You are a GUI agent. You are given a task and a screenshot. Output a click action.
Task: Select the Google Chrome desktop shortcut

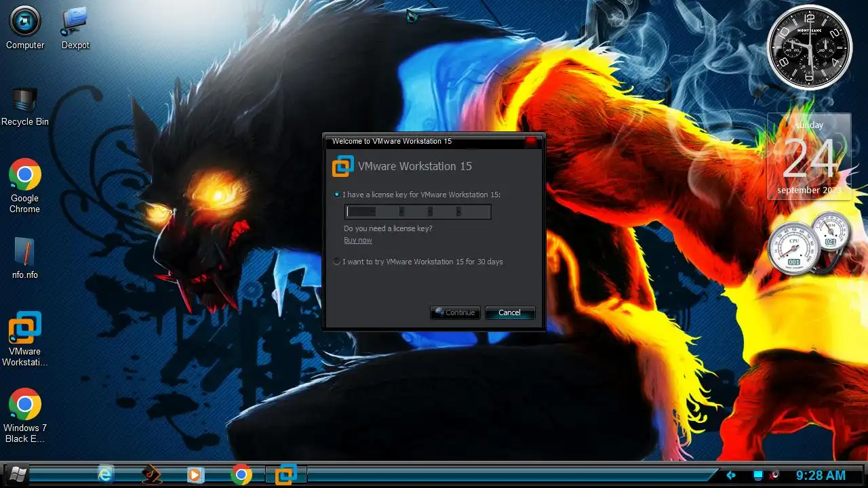(x=25, y=186)
